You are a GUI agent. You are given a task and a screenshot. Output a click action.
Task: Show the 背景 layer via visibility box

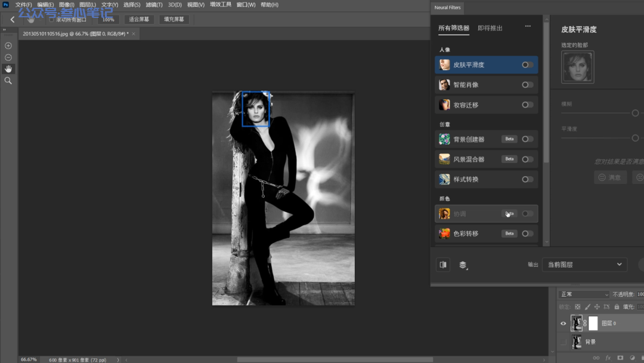click(563, 342)
